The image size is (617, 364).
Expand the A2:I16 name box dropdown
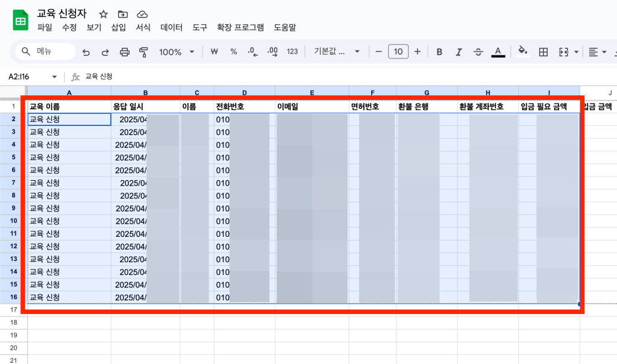pos(54,77)
